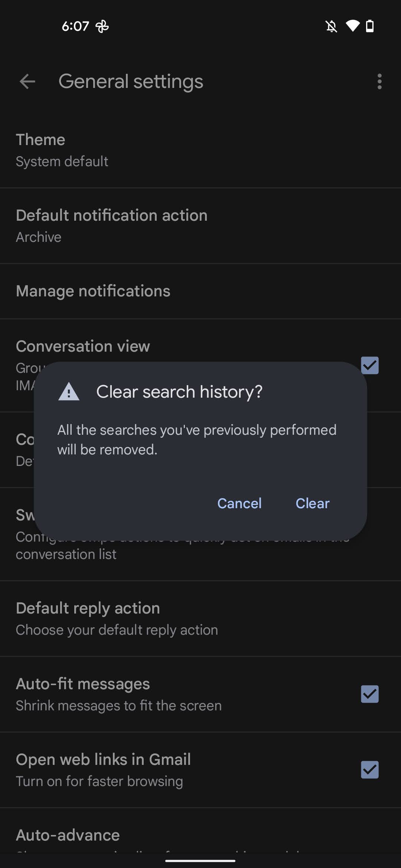Viewport: 401px width, 868px height.
Task: Open the Auto-advance setting
Action: point(200,835)
